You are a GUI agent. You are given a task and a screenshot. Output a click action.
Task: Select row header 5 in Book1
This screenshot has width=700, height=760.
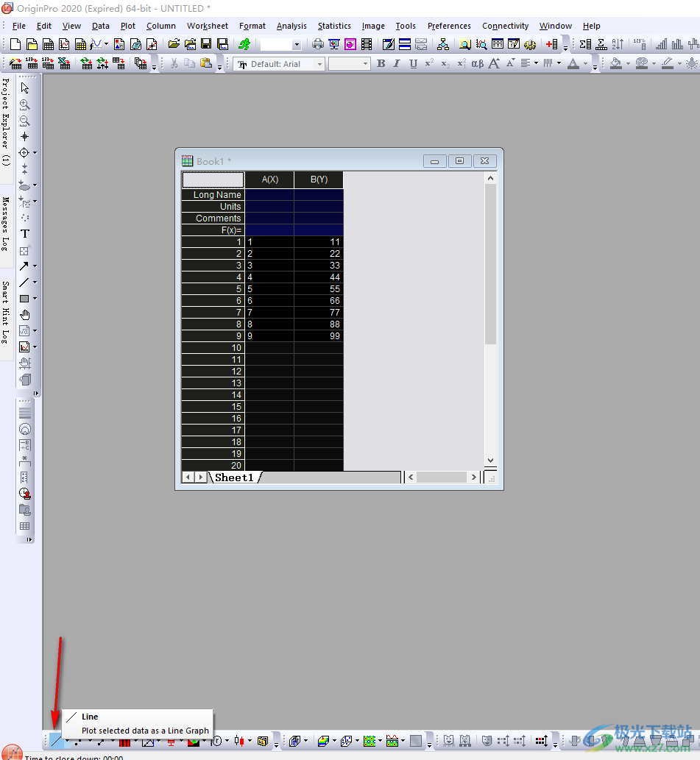(x=213, y=289)
